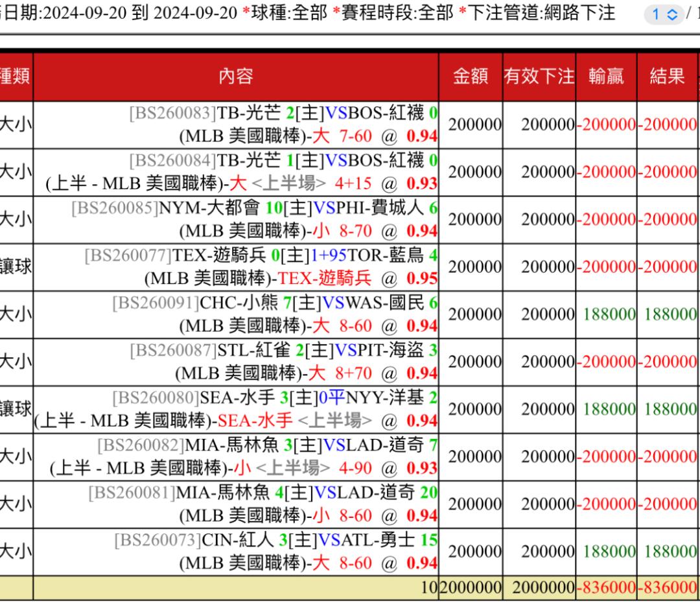This screenshot has height=612, width=700.
Task: Click the date range 2024-09-20 到 2024-09-20
Action: pos(141,13)
